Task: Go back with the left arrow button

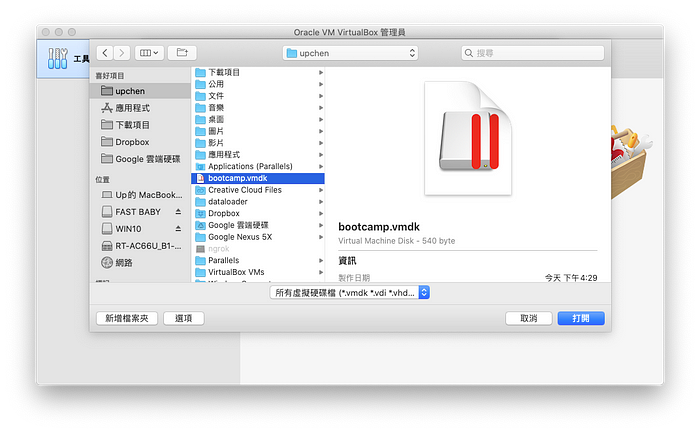Action: (x=105, y=53)
